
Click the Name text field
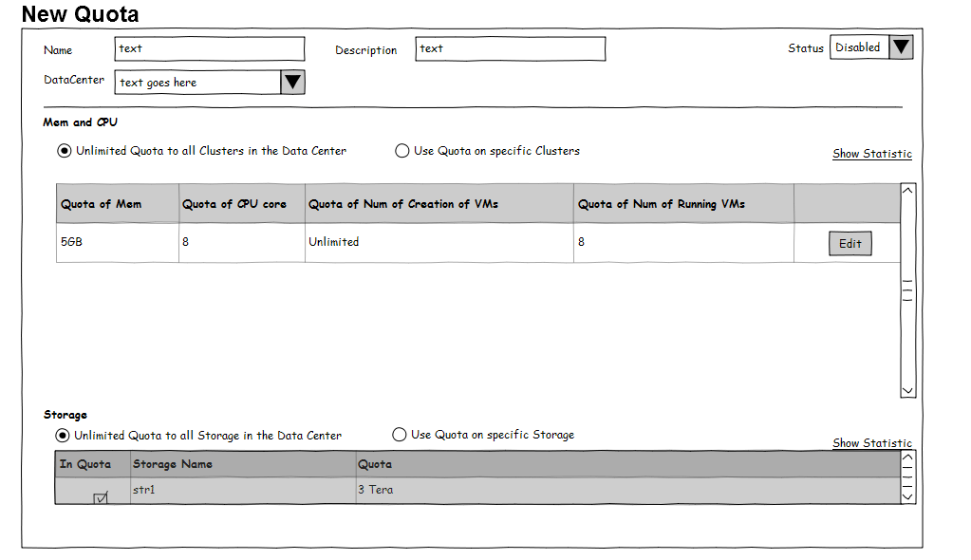209,49
